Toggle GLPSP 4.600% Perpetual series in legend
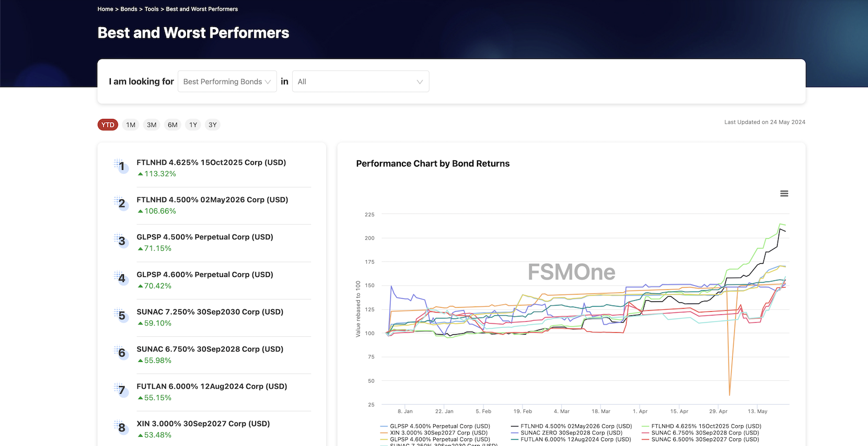 point(435,439)
